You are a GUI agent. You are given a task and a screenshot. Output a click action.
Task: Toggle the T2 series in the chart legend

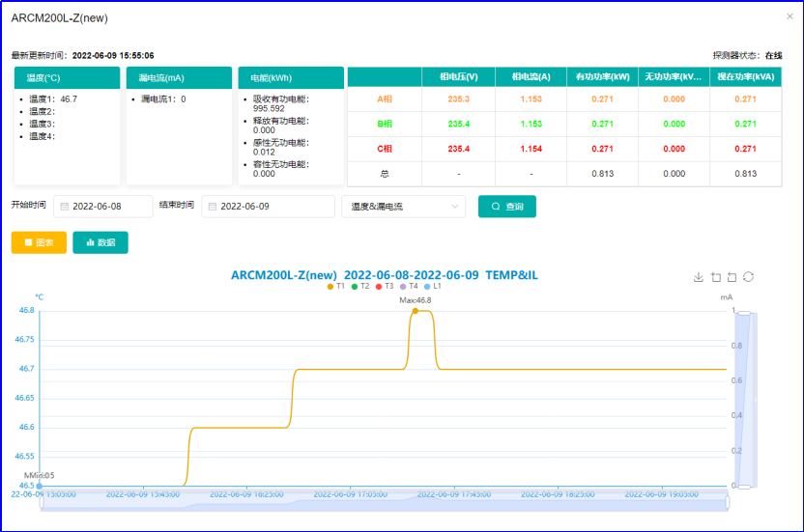359,287
